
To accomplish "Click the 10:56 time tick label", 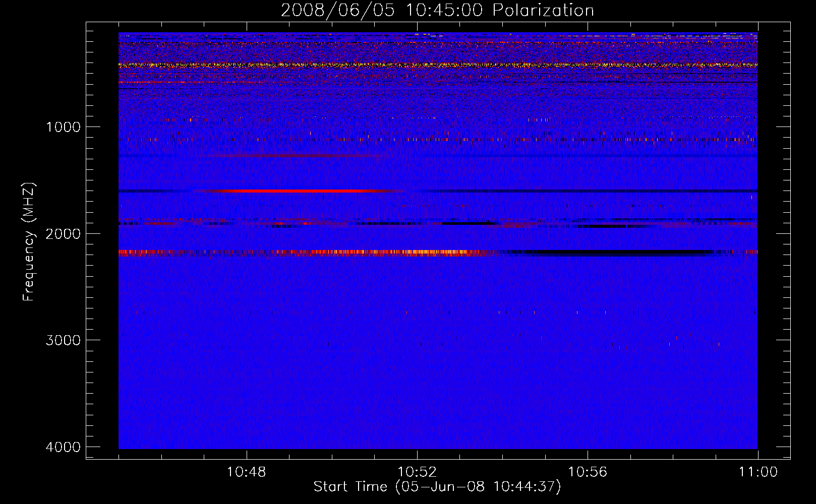I will 588,472.
